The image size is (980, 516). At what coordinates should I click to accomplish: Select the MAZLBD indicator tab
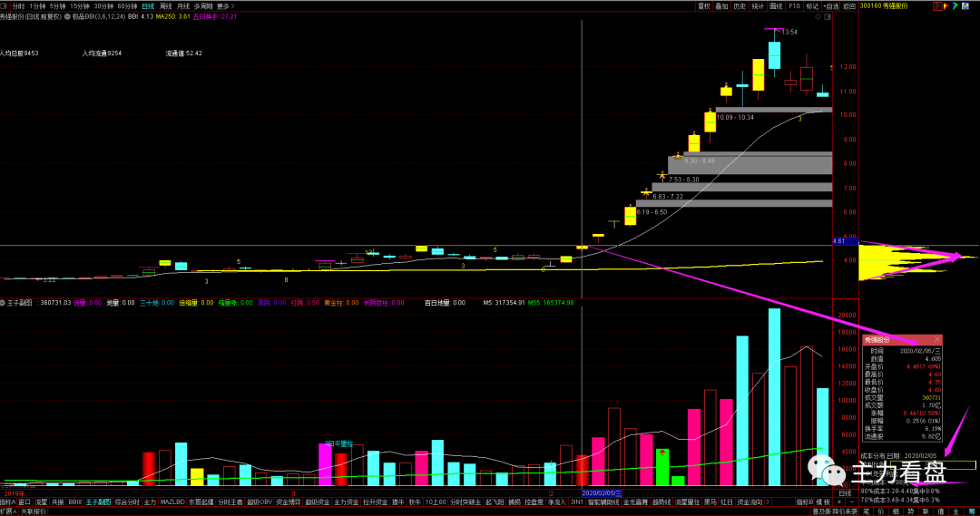click(x=171, y=502)
